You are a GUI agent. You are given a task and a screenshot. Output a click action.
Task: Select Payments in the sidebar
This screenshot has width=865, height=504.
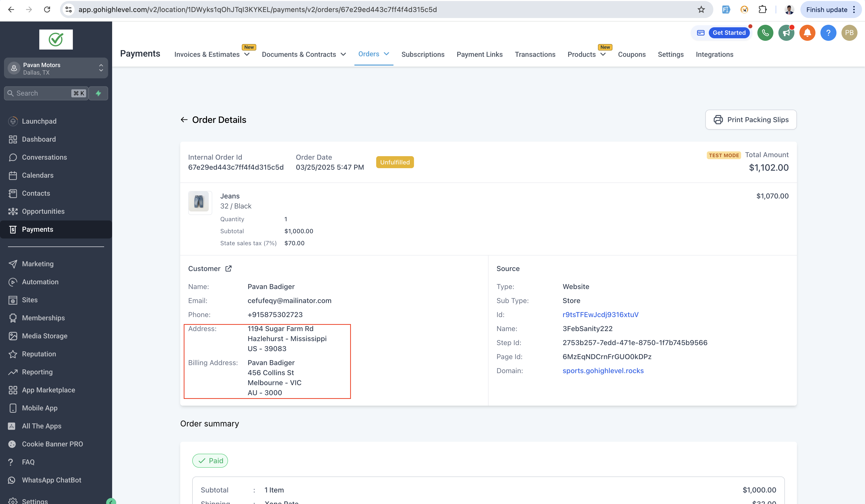click(56, 229)
